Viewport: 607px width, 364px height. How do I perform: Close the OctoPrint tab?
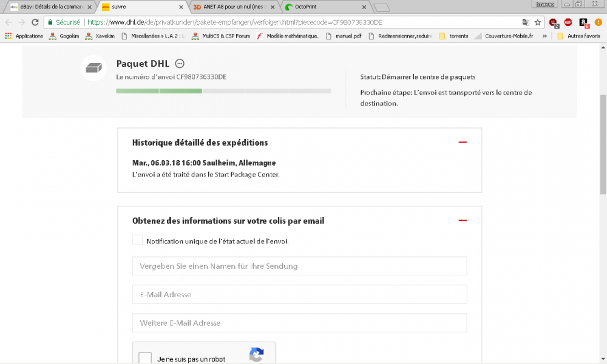click(364, 7)
